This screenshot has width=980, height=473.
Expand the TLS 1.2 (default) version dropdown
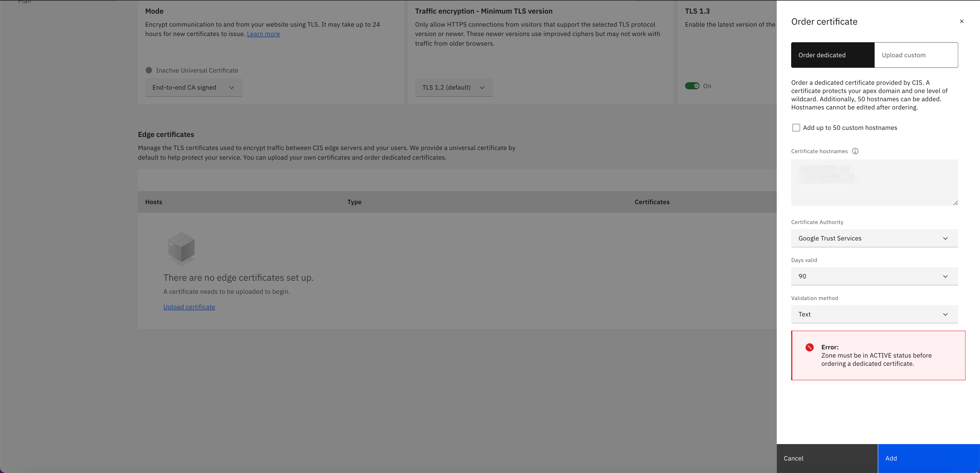tap(453, 88)
